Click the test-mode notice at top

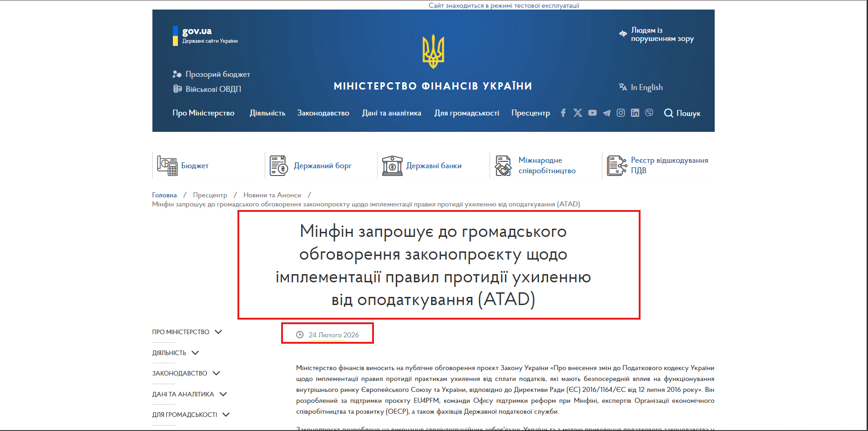coord(504,5)
